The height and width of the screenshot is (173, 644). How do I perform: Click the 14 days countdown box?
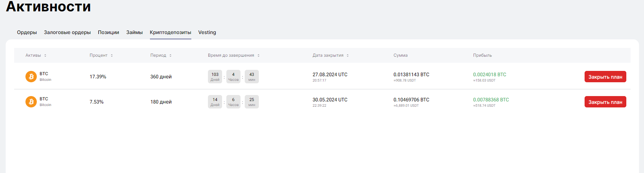[x=215, y=102]
